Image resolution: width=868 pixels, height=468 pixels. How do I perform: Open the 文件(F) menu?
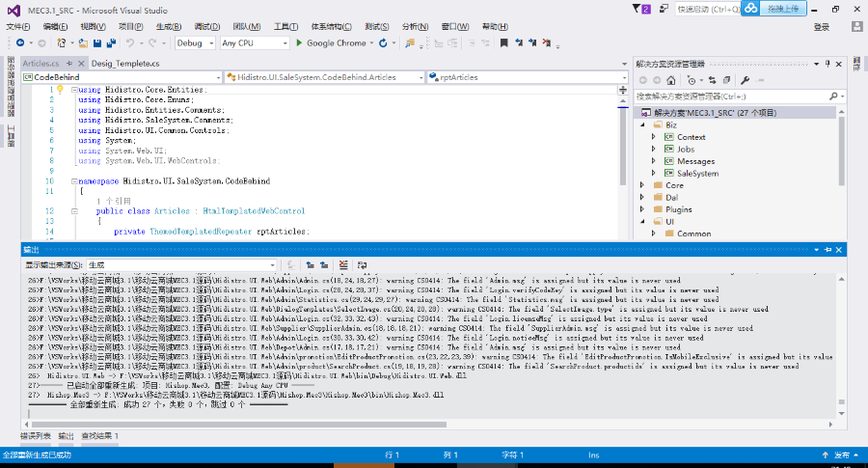[x=18, y=27]
